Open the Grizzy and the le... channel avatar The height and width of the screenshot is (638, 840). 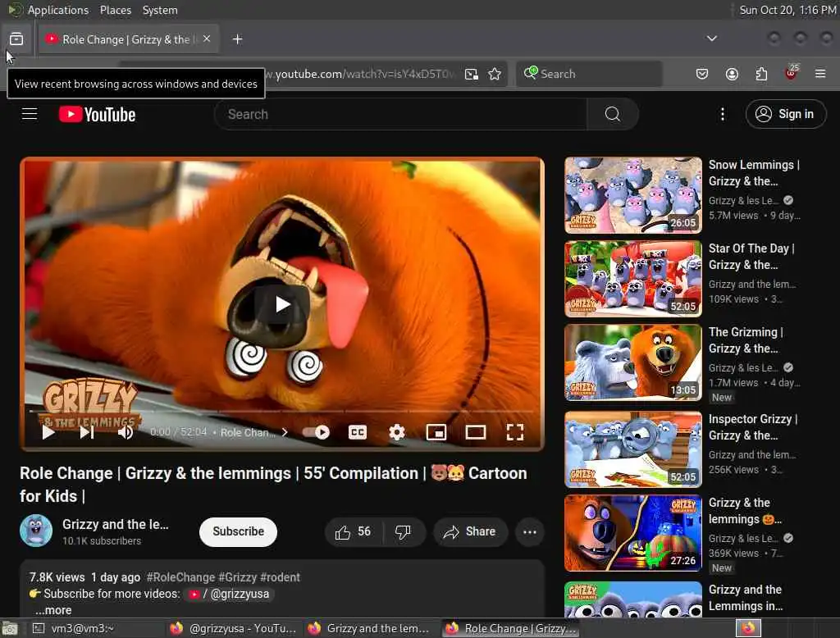coord(36,531)
